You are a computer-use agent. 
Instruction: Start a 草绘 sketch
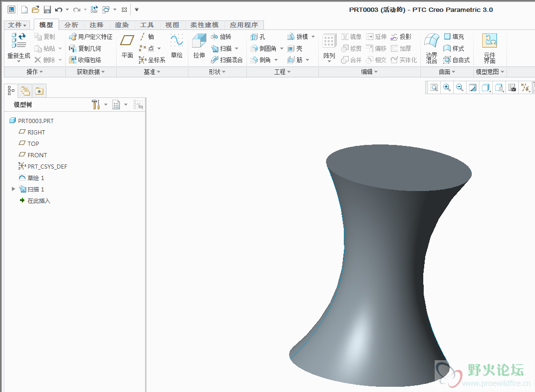(x=177, y=46)
